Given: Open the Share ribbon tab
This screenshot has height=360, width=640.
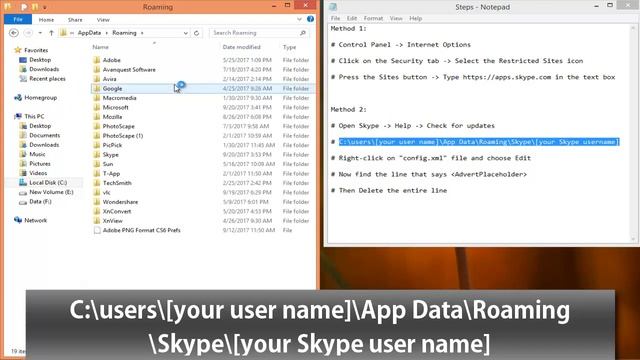Looking at the screenshot, I should 75,20.
